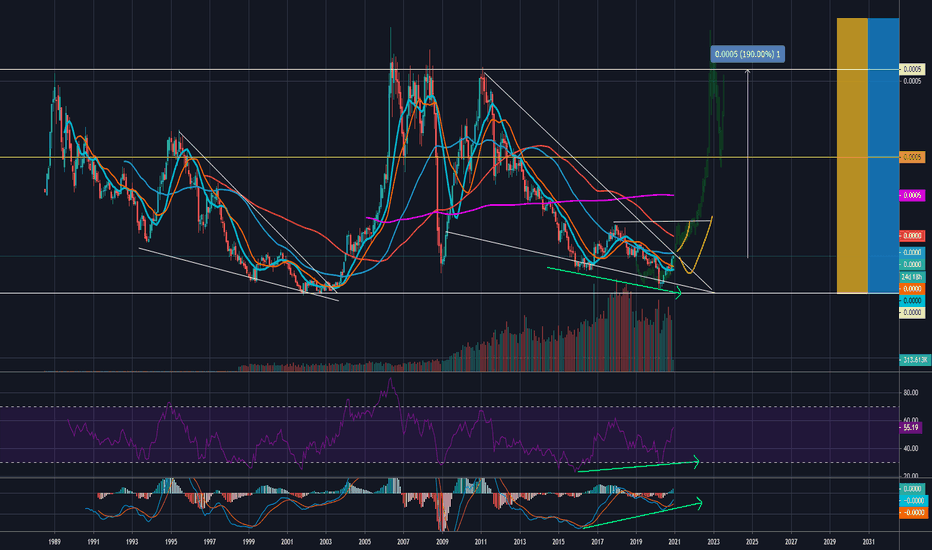Image resolution: width=932 pixels, height=550 pixels.
Task: Select the gold vertical rectangle drawing
Action: pyautogui.click(x=852, y=156)
